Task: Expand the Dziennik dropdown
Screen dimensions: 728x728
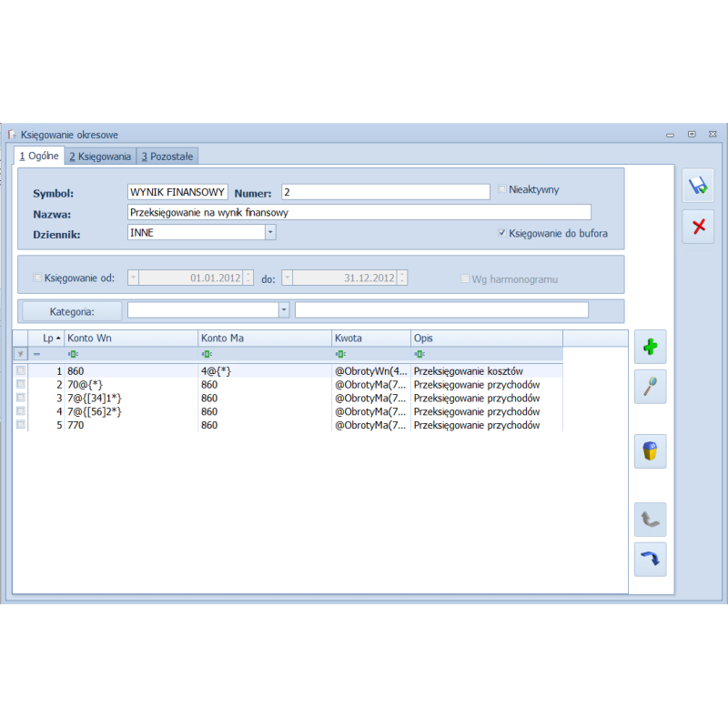Action: point(270,233)
